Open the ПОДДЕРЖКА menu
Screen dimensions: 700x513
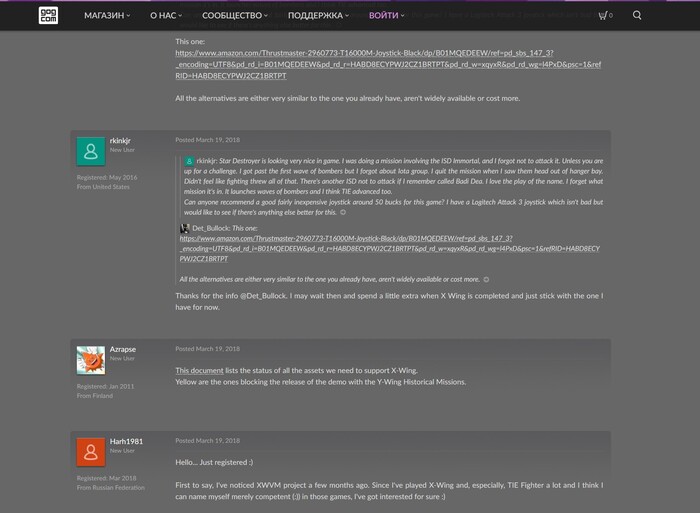point(318,16)
